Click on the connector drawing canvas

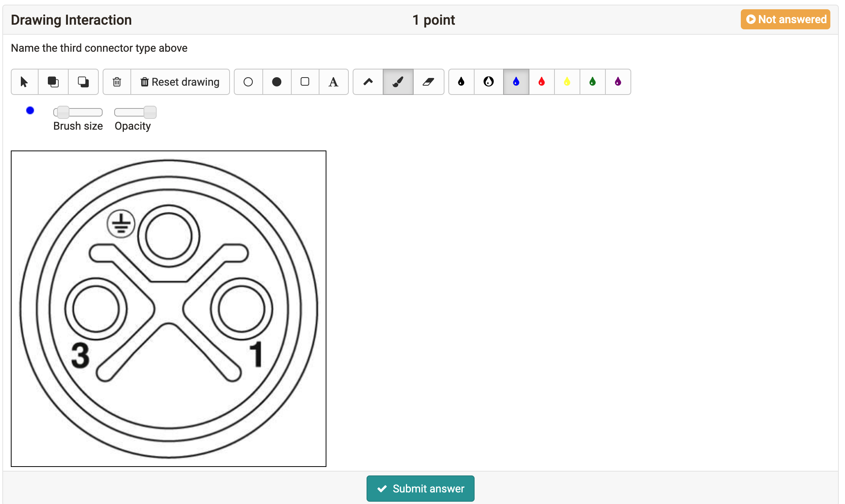pyautogui.click(x=169, y=309)
